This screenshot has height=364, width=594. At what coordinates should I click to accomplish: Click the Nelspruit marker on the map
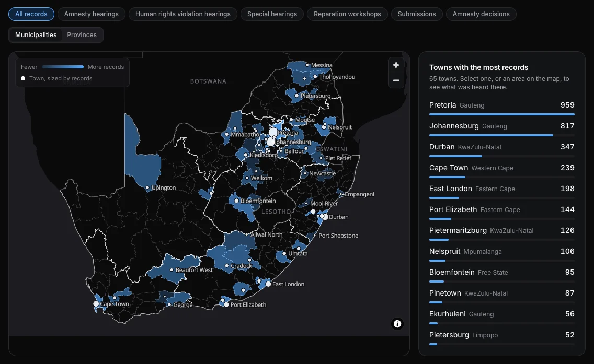[324, 127]
